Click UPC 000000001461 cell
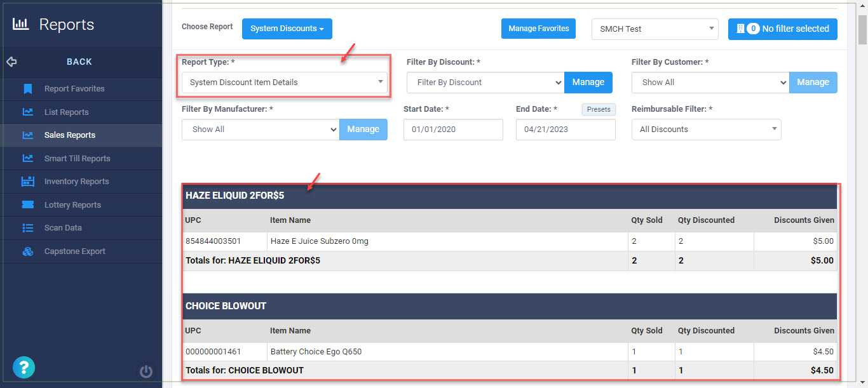This screenshot has height=388, width=868. (x=225, y=352)
